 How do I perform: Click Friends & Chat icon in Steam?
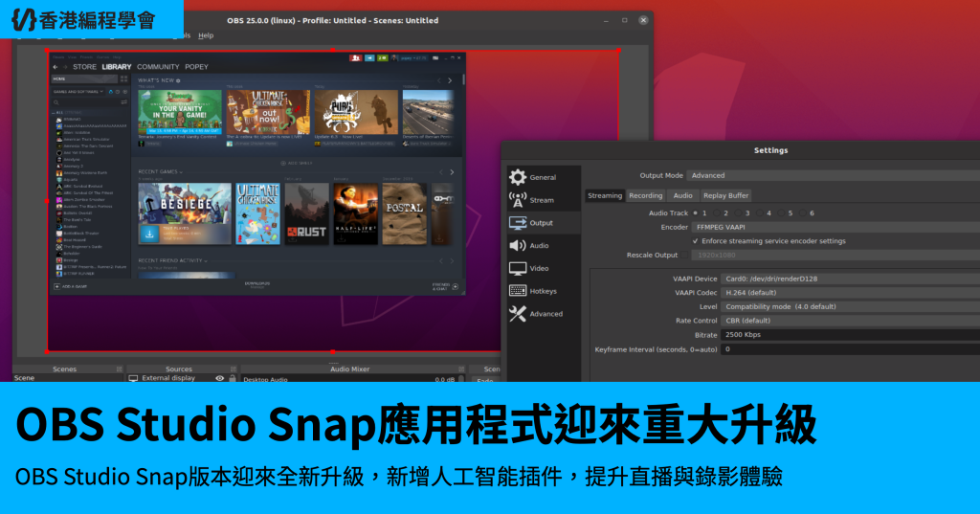(x=455, y=287)
